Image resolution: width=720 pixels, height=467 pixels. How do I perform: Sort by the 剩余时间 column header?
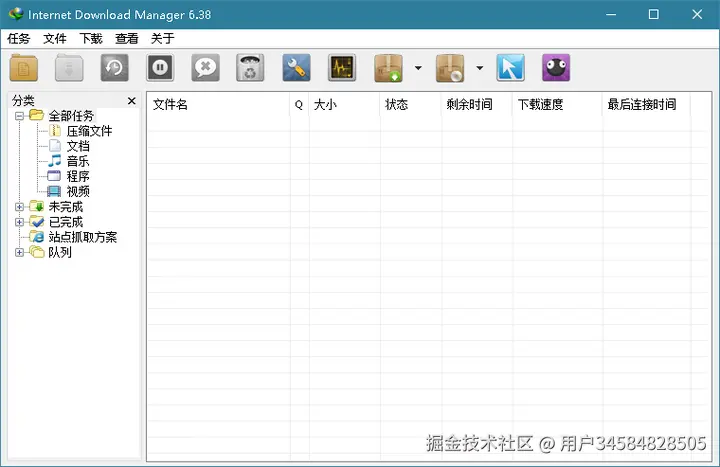click(477, 105)
